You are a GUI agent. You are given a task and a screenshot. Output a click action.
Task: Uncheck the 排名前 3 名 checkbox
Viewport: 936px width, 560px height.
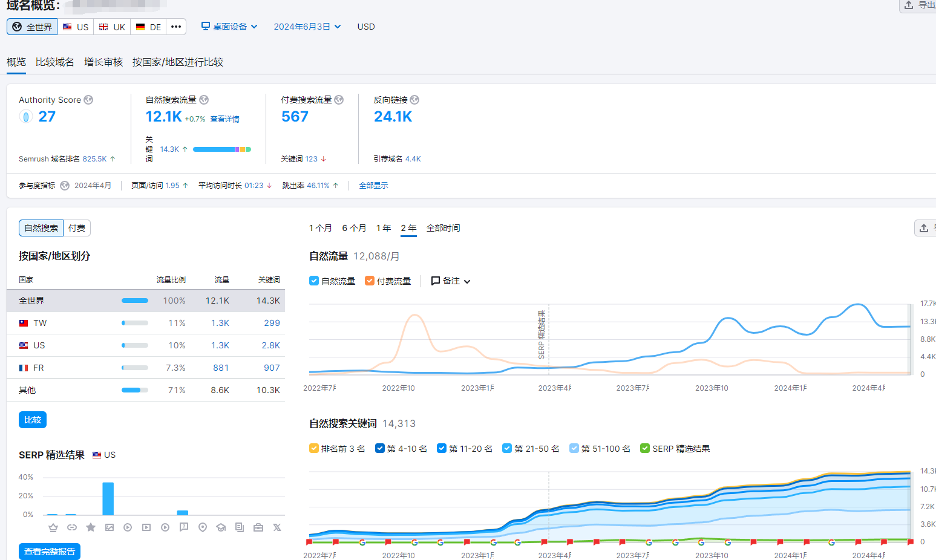(314, 448)
